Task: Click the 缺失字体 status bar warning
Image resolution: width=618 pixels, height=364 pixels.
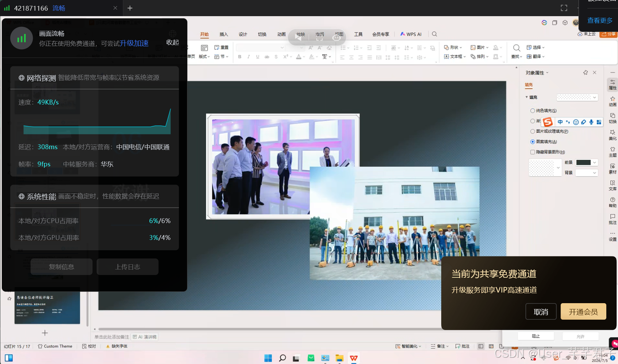Action: (116, 346)
